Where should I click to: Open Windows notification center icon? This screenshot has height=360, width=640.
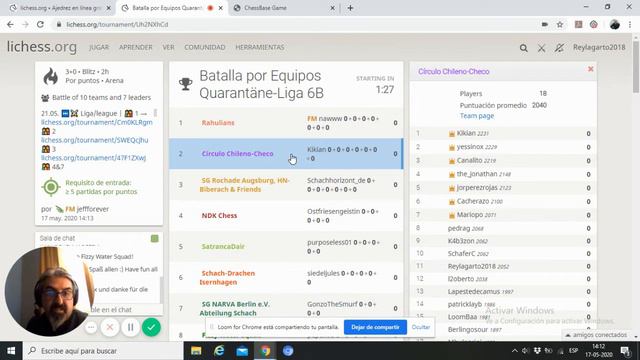point(625,351)
